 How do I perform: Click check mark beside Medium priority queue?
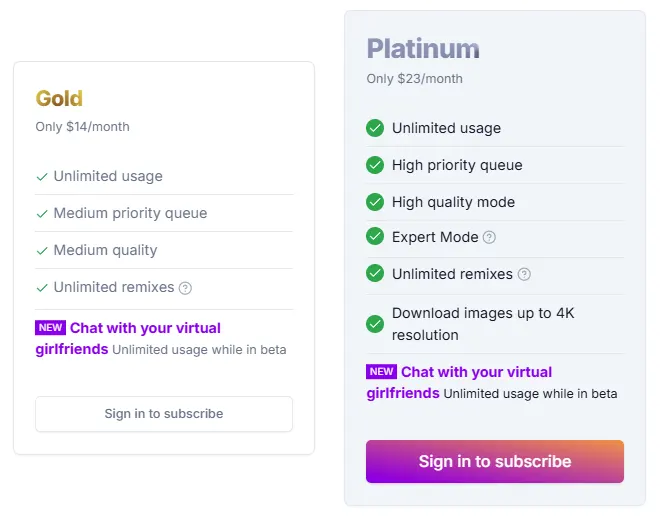[x=42, y=214]
